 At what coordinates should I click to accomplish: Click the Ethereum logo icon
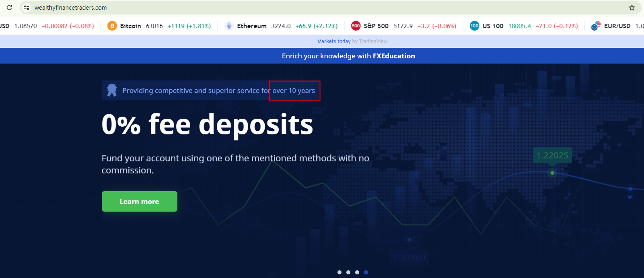(229, 26)
